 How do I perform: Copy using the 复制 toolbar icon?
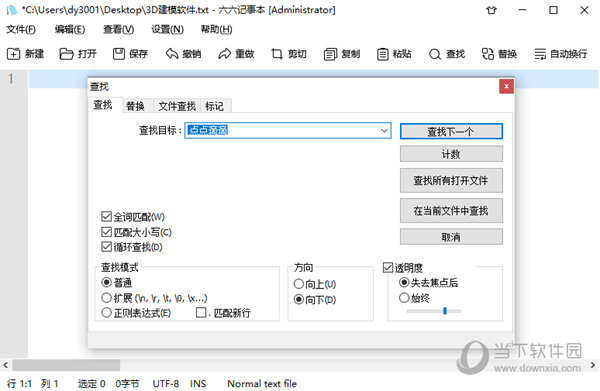(x=330, y=54)
